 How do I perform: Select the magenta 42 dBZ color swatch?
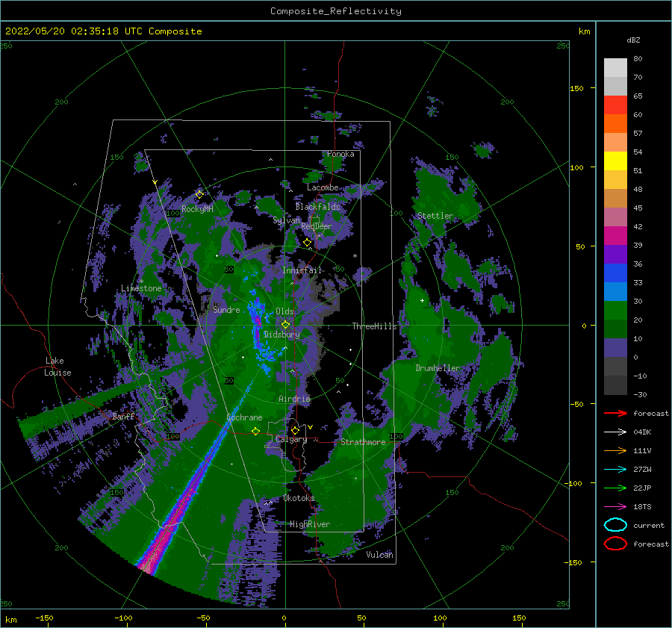[615, 236]
